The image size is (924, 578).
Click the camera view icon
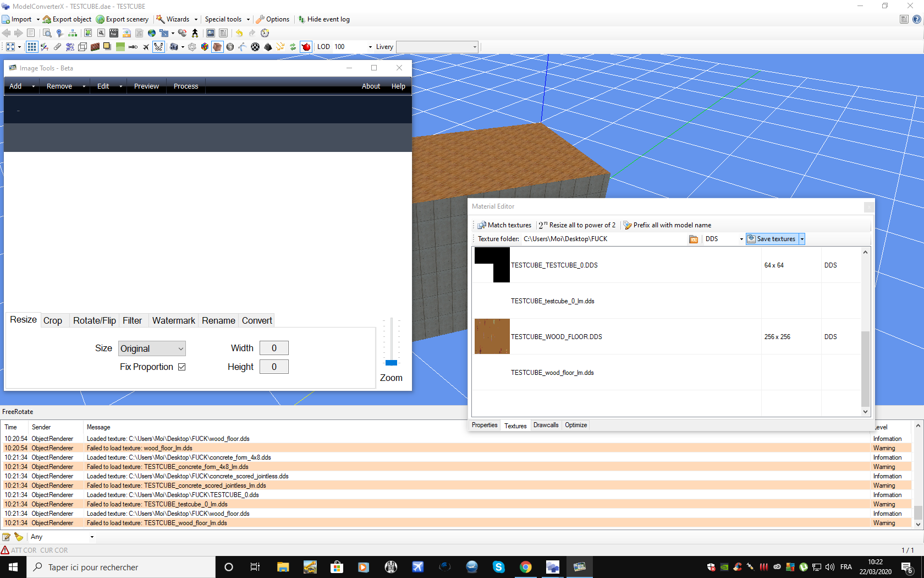point(174,47)
